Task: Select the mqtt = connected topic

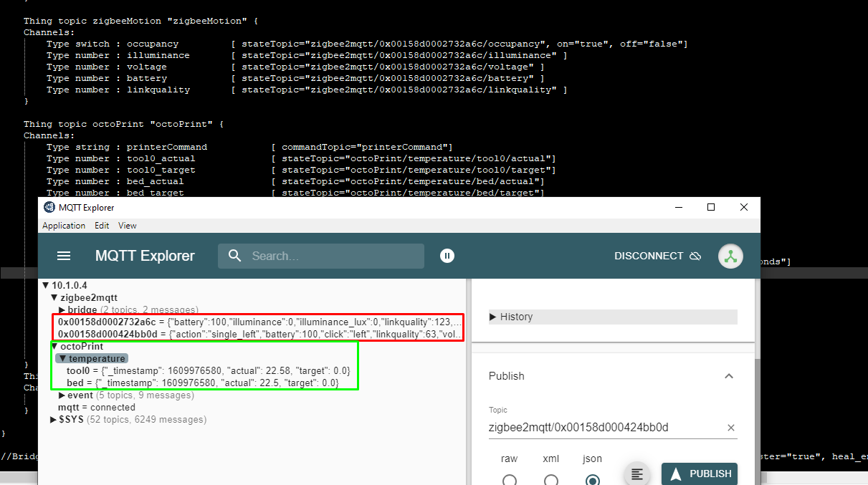Action: (x=97, y=408)
